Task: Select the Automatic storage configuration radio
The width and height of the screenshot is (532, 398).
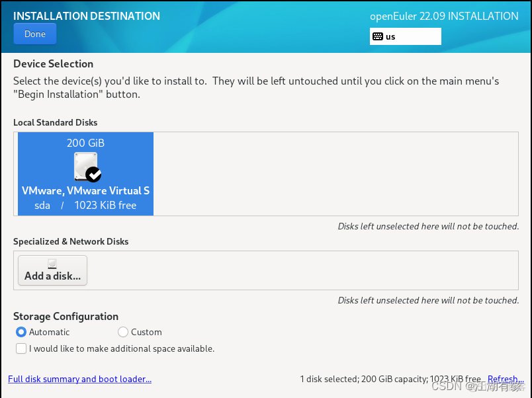Action: (21, 332)
